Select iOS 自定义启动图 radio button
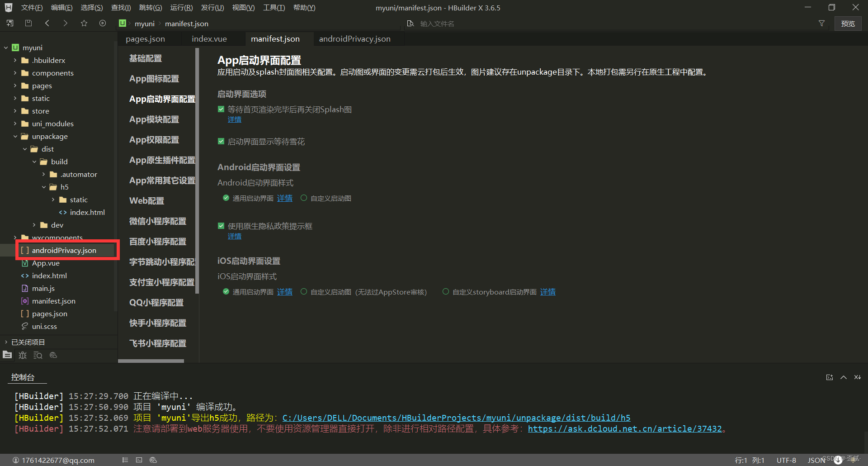Viewport: 868px width, 466px height. (x=304, y=291)
